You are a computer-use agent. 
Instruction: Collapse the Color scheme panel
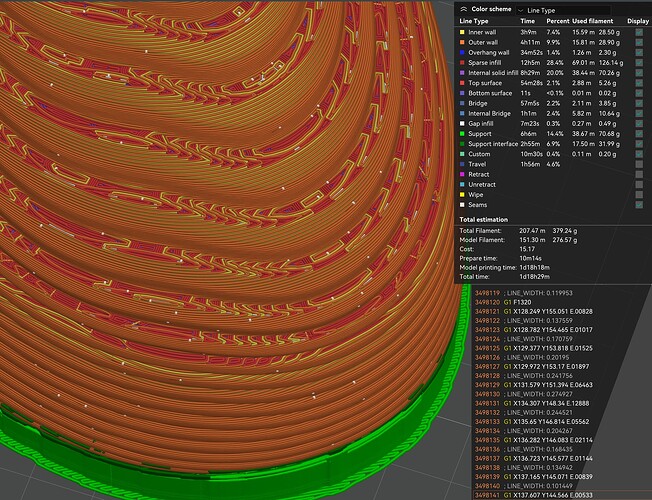tap(464, 9)
